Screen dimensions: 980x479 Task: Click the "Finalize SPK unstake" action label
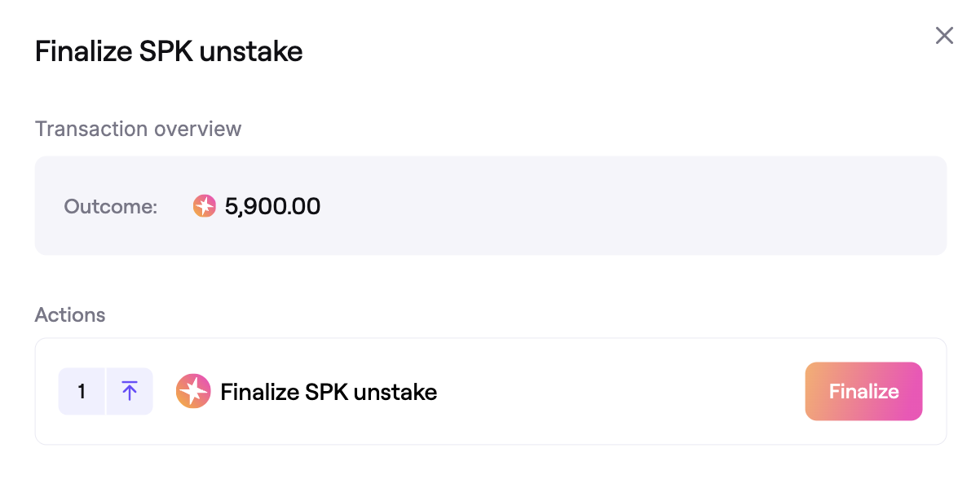tap(329, 392)
